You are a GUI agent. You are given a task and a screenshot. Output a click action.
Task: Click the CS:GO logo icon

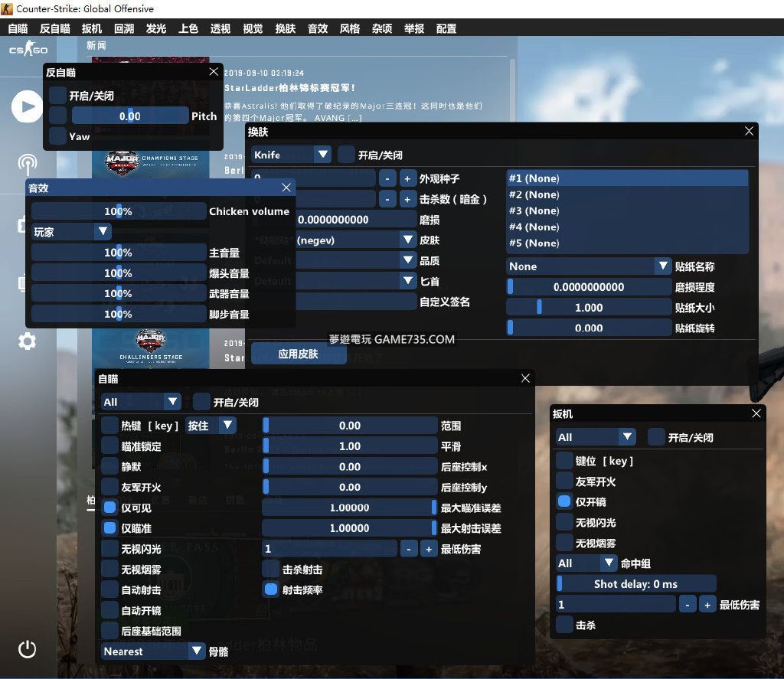point(28,51)
